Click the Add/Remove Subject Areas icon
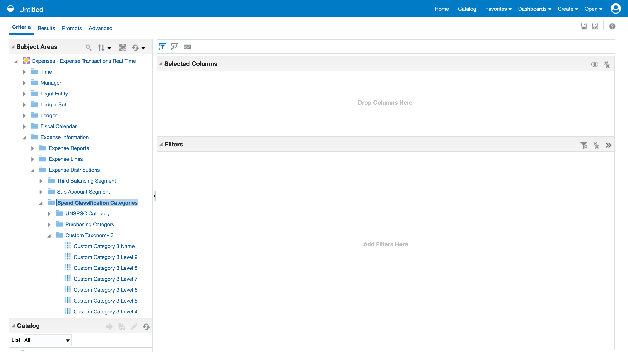Image resolution: width=628 pixels, height=364 pixels. [123, 47]
